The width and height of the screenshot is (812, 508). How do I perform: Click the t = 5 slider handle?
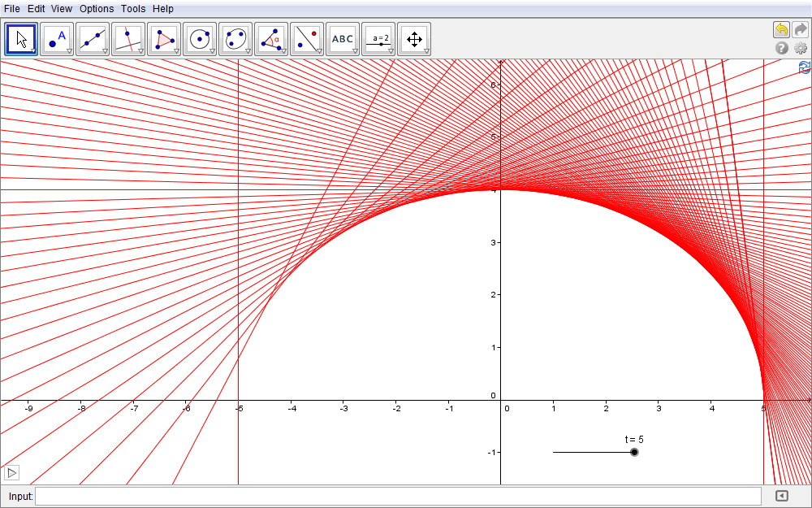point(634,452)
